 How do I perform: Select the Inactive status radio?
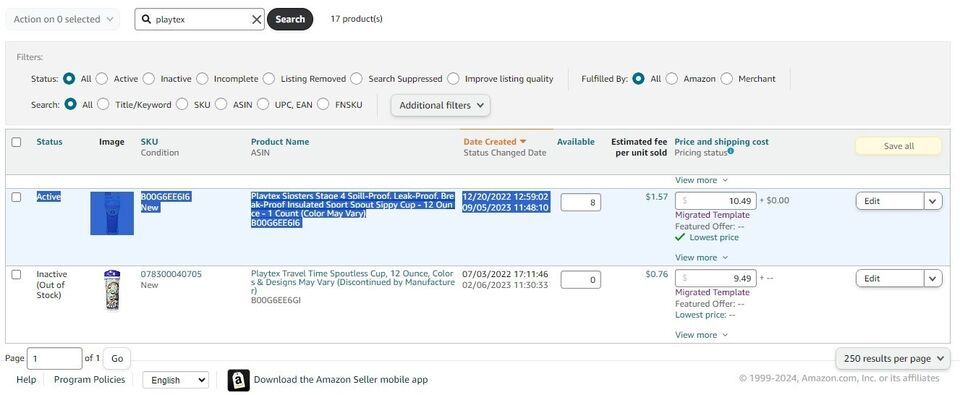point(149,78)
